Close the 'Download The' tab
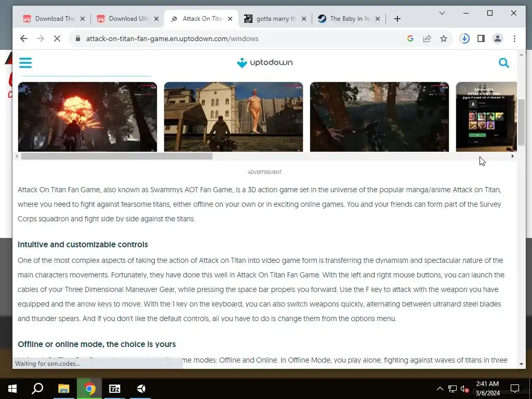The image size is (532, 399). tap(83, 19)
